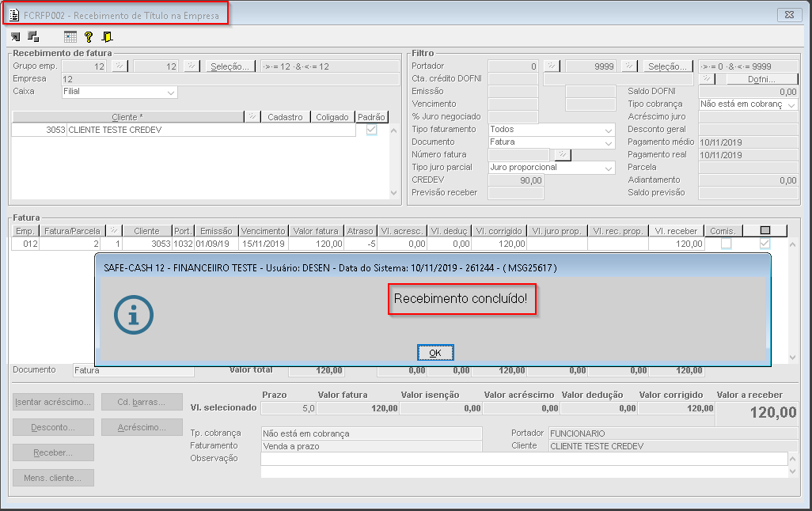Click the 15/11/2019 vencimento cell
Viewport: 812px width, 511px height.
click(263, 244)
